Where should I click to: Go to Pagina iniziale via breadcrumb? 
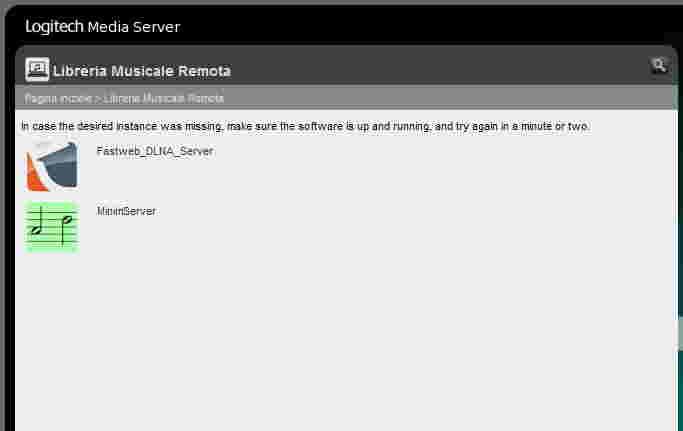(x=58, y=98)
